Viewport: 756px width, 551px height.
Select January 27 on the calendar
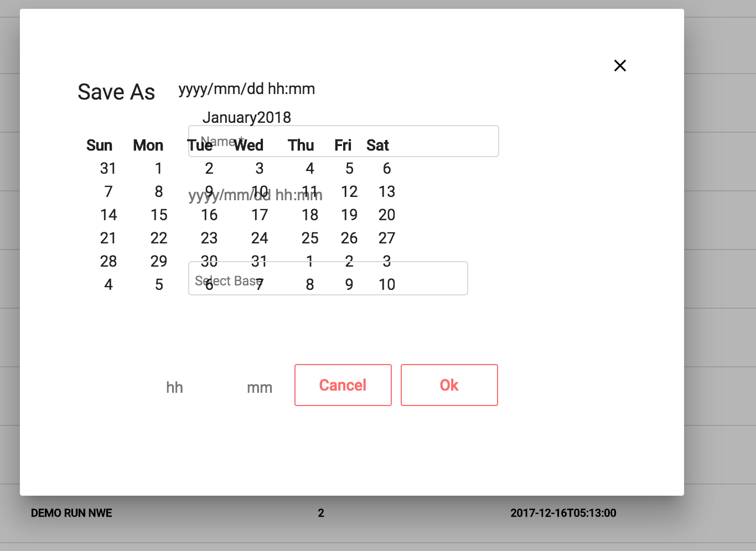pyautogui.click(x=387, y=238)
